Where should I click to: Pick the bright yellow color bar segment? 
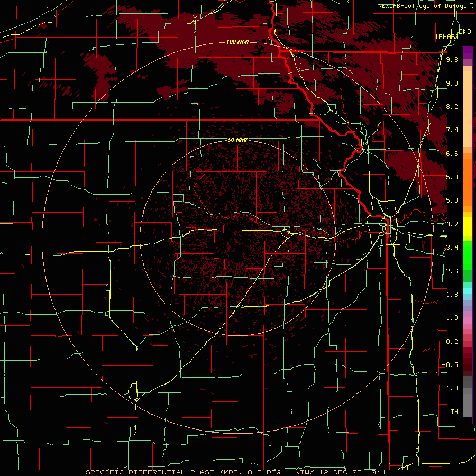tap(467, 226)
